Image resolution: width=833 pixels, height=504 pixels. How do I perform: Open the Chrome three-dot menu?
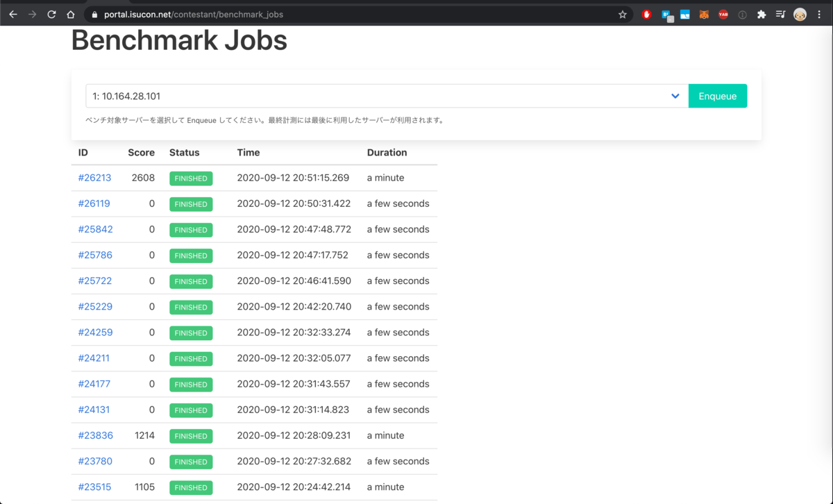pos(819,14)
